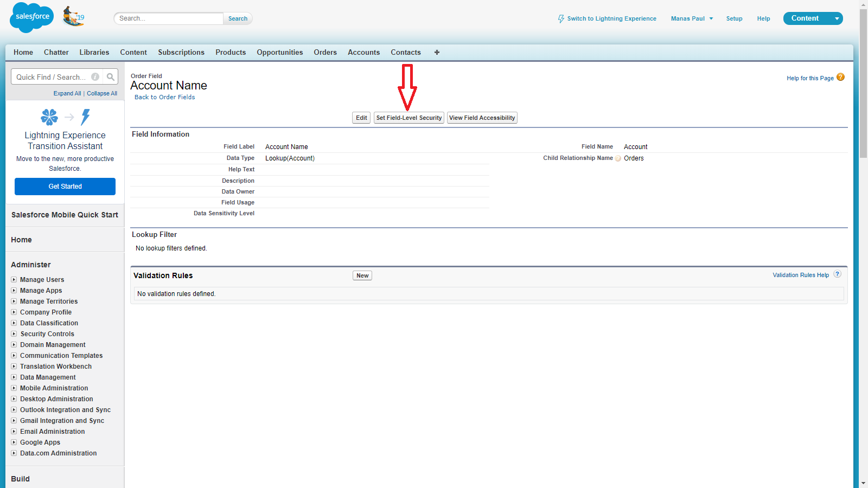
Task: Click the Salesforce cloud logo
Action: [x=32, y=17]
